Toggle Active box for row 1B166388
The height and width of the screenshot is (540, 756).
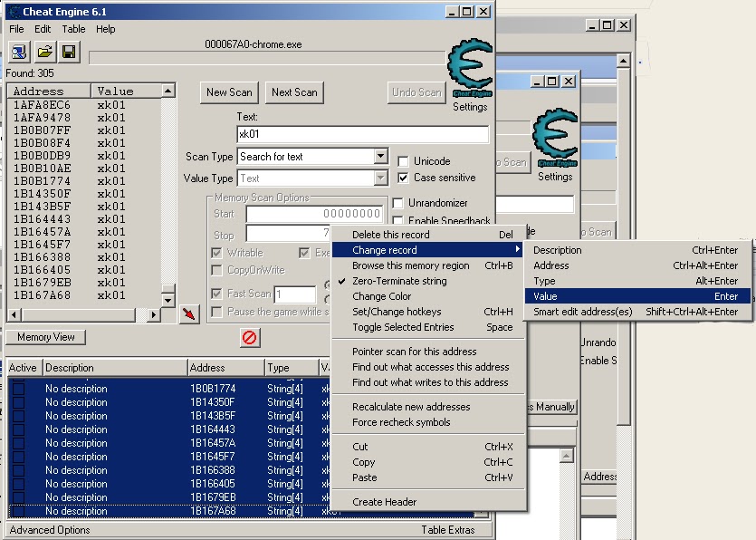click(18, 470)
